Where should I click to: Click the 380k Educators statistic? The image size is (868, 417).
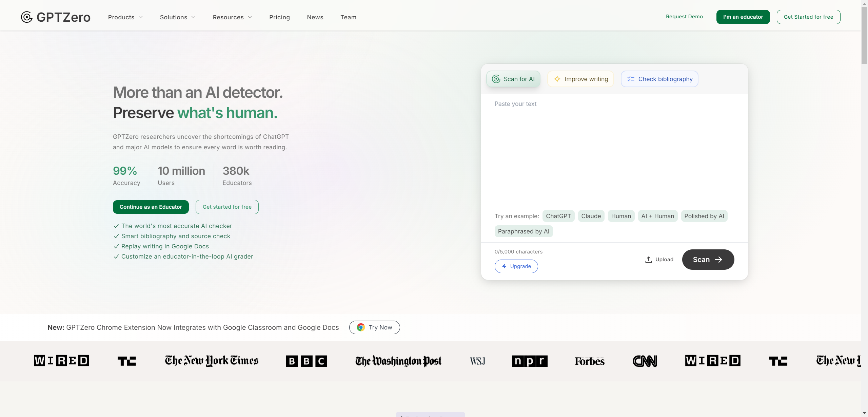click(x=237, y=176)
